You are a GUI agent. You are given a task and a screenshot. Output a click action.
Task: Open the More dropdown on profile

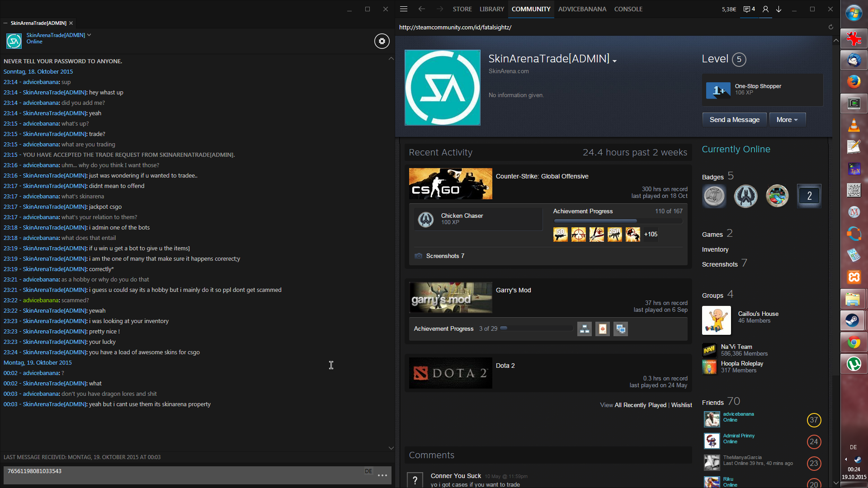tap(787, 120)
